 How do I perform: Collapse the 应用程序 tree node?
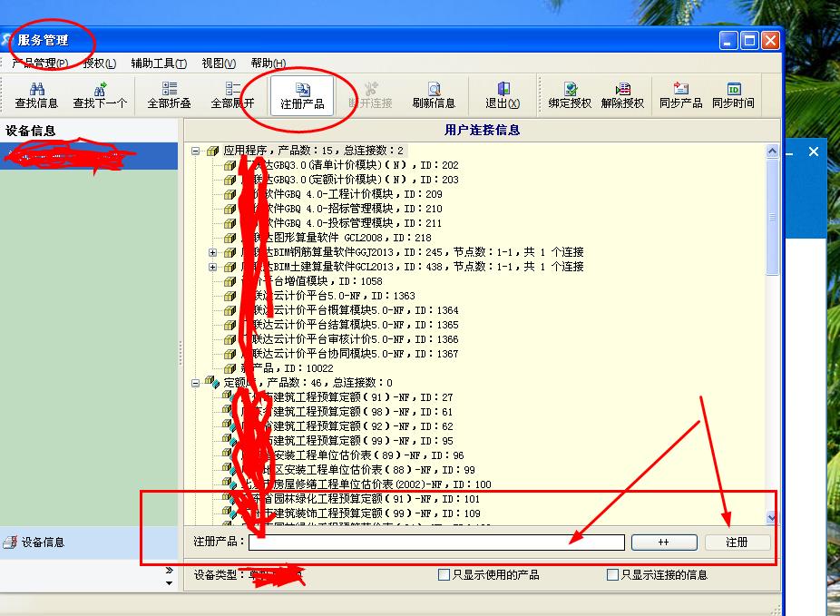point(196,152)
